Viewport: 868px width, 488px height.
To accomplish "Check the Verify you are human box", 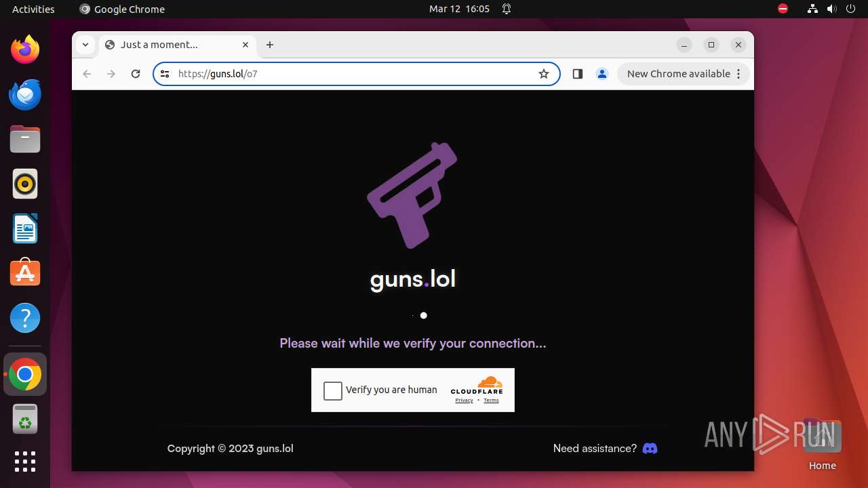I will click(333, 390).
